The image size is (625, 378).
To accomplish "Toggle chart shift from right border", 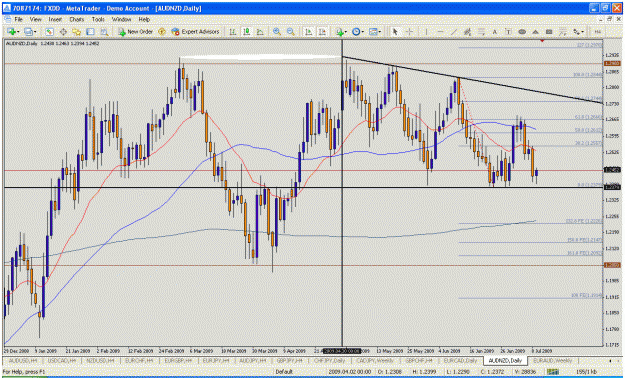I will (x=322, y=32).
